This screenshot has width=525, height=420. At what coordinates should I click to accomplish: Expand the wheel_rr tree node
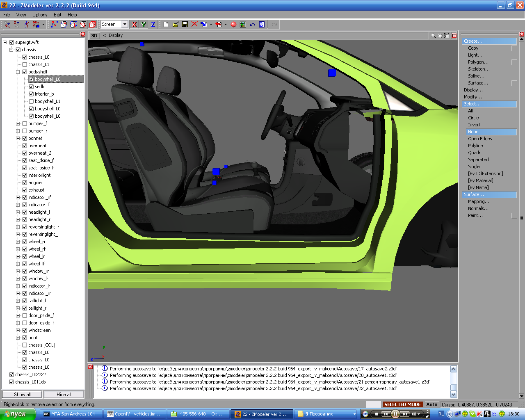point(18,242)
